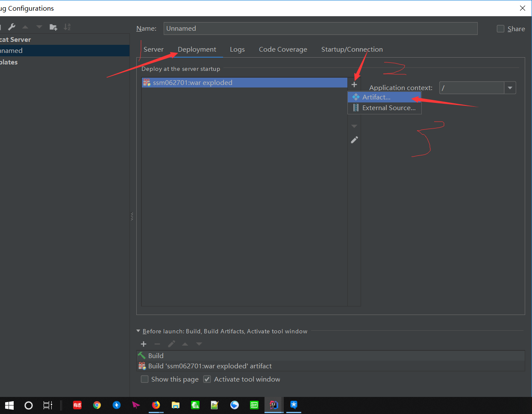532x414 pixels.
Task: Open the Startup/Connection tab
Action: tap(352, 50)
